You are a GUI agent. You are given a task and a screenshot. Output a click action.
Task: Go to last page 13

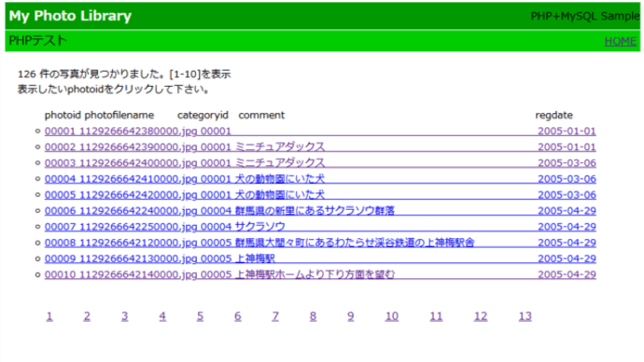coord(525,316)
